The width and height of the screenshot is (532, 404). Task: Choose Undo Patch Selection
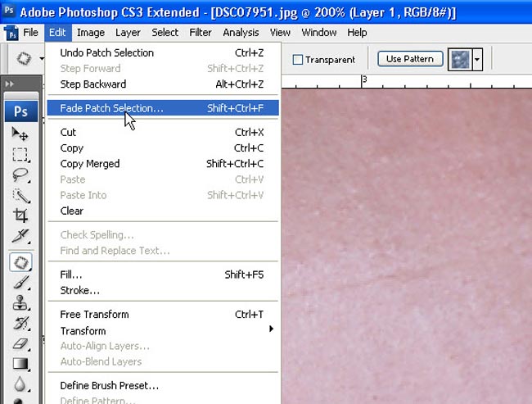click(x=163, y=53)
